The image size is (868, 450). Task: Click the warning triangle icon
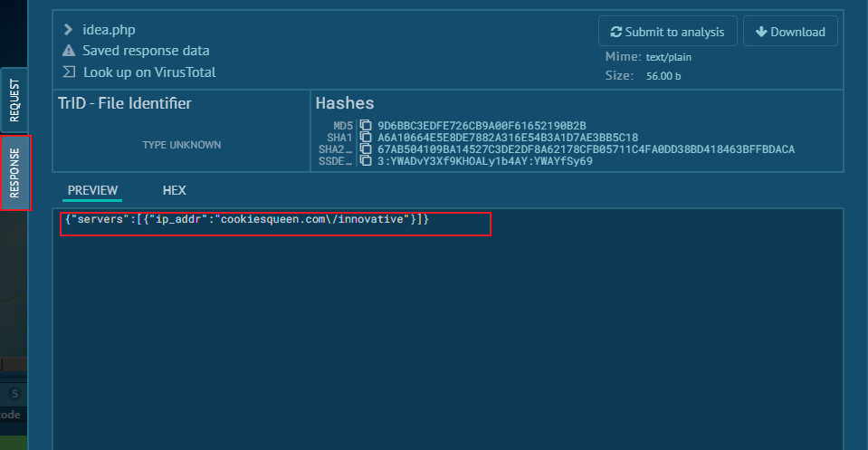click(x=69, y=51)
